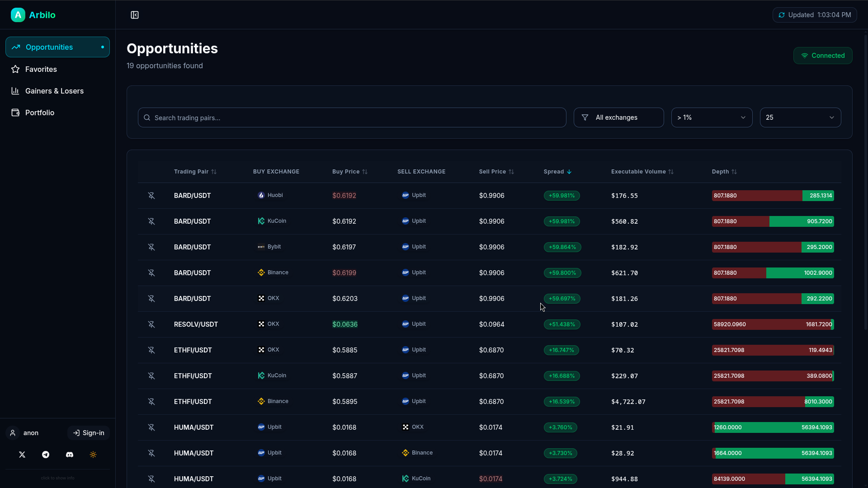Toggle light/dark theme sun icon

pos(93,455)
